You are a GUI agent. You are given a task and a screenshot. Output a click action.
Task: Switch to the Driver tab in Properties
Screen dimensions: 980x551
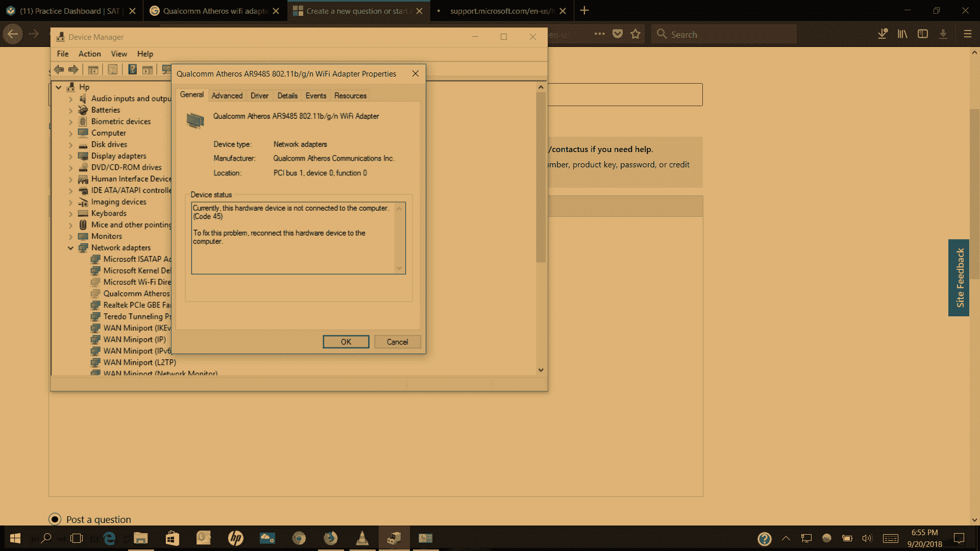click(x=259, y=95)
